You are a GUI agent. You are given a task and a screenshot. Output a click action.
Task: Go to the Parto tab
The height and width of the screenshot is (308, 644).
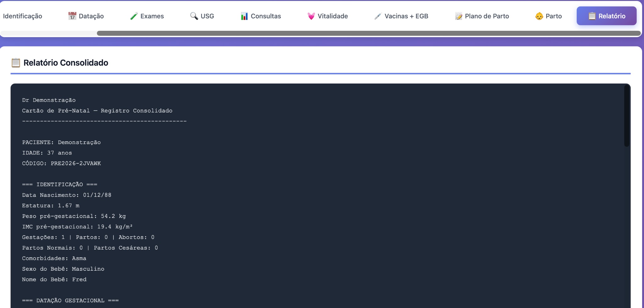point(548,16)
